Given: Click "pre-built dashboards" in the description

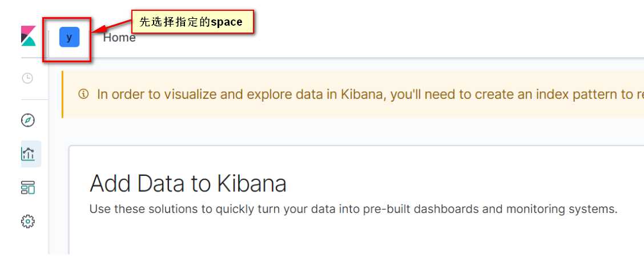Looking at the screenshot, I should pyautogui.click(x=421, y=209).
